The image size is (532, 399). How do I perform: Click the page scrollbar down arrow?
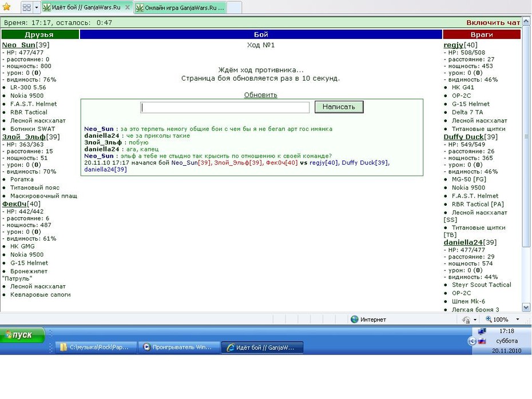click(526, 308)
